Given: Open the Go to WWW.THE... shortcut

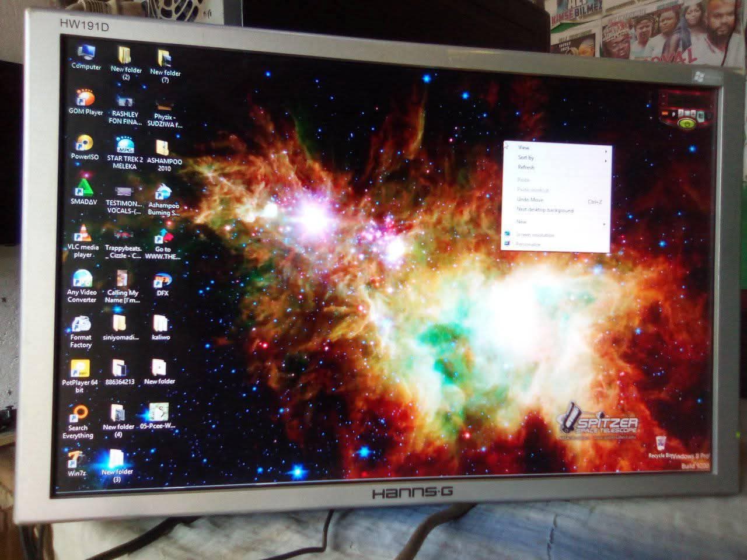Looking at the screenshot, I should (163, 244).
